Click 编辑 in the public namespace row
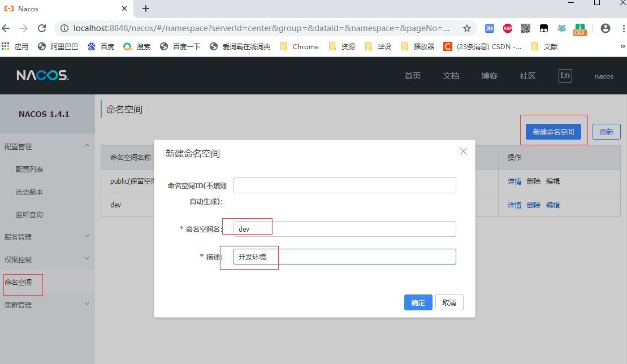The width and height of the screenshot is (627, 364). click(x=552, y=181)
